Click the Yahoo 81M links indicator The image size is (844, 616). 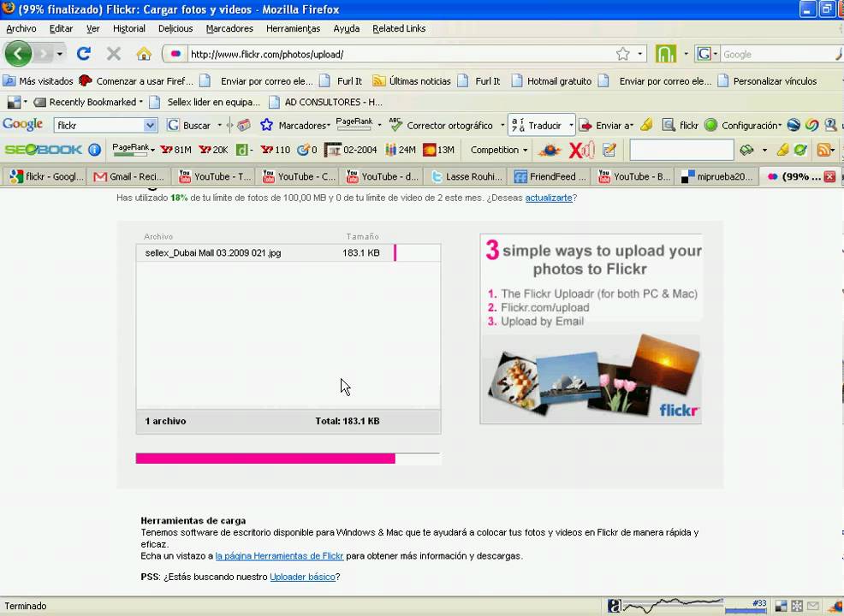[175, 150]
